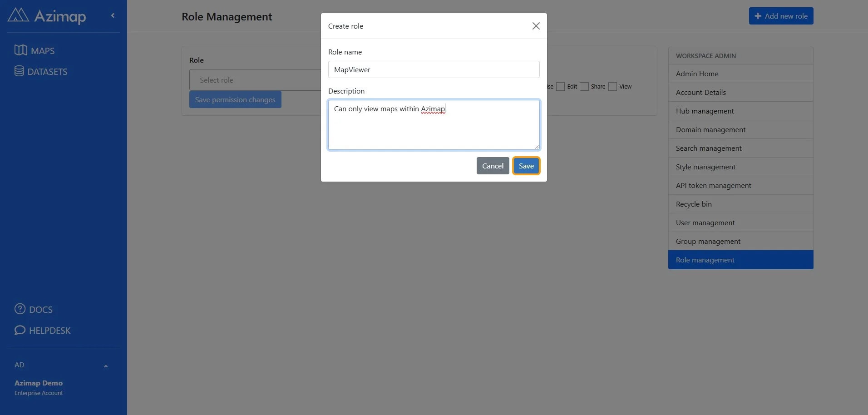Open the Docs help icon
The width and height of the screenshot is (868, 415).
(x=20, y=309)
